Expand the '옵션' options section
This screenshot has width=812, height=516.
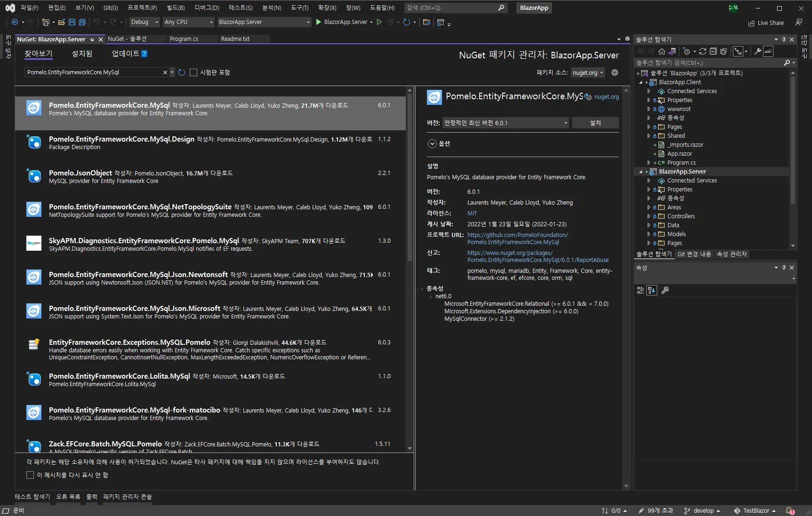coord(432,144)
